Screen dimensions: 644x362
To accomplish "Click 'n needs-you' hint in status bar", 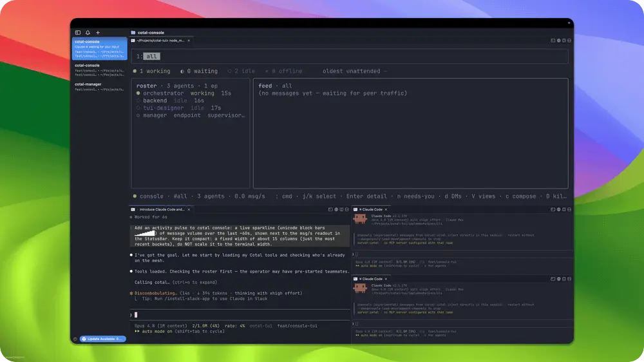I will (415, 196).
